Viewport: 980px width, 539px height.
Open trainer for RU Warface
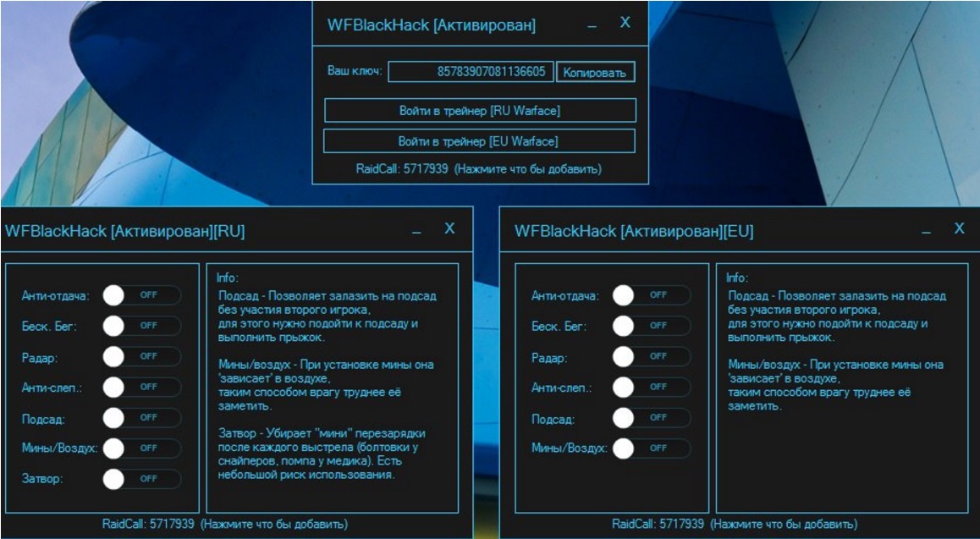point(480,111)
